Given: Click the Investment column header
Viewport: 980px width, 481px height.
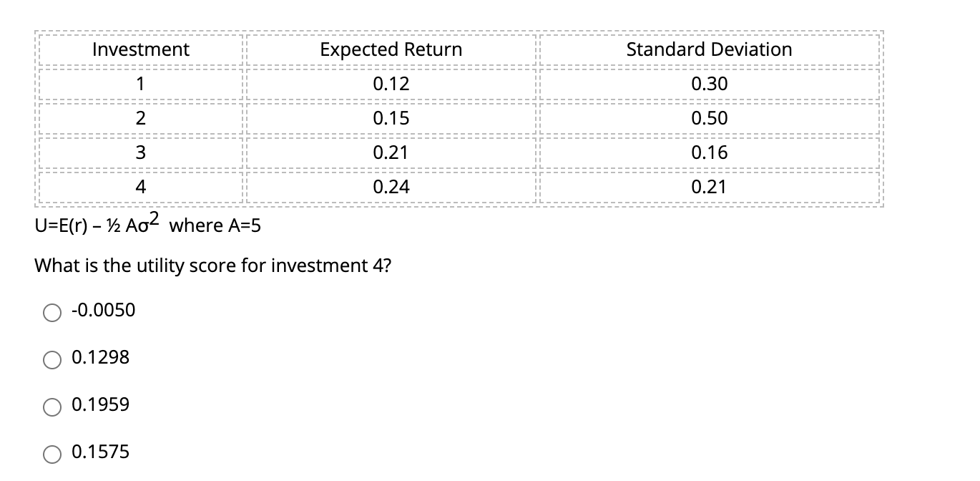Looking at the screenshot, I should click(x=140, y=49).
